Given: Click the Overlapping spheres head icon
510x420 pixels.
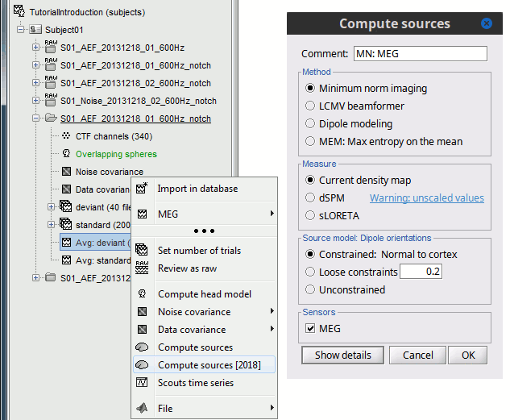Looking at the screenshot, I should click(x=65, y=154).
